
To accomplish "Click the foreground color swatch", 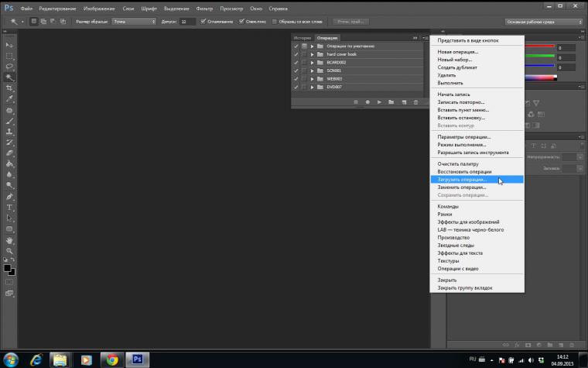I will (7, 268).
